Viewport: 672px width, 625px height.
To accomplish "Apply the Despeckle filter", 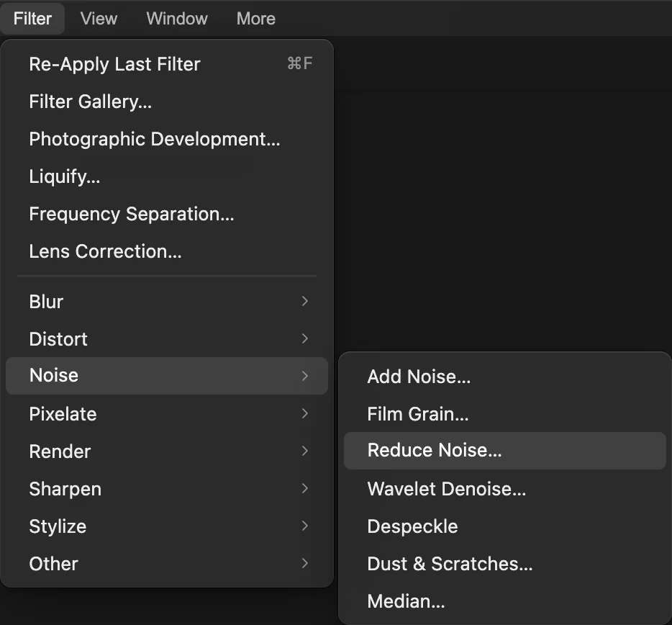I will click(505, 526).
